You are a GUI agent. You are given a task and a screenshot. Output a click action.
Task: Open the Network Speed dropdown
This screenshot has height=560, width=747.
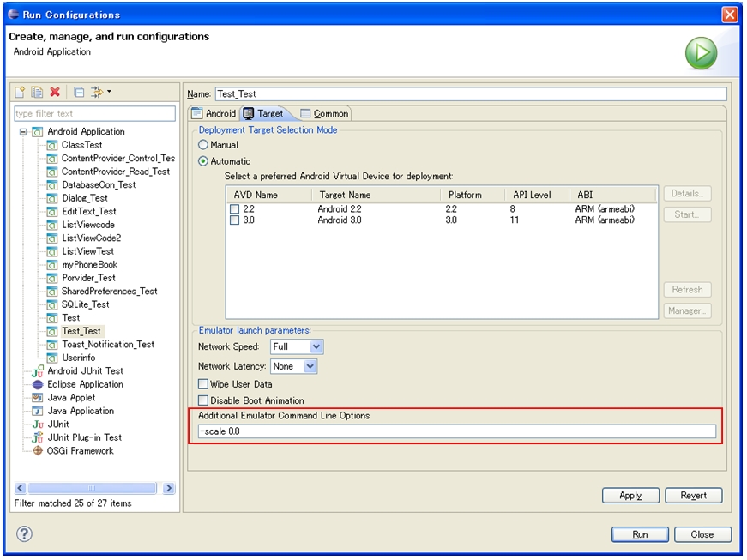pyautogui.click(x=316, y=346)
